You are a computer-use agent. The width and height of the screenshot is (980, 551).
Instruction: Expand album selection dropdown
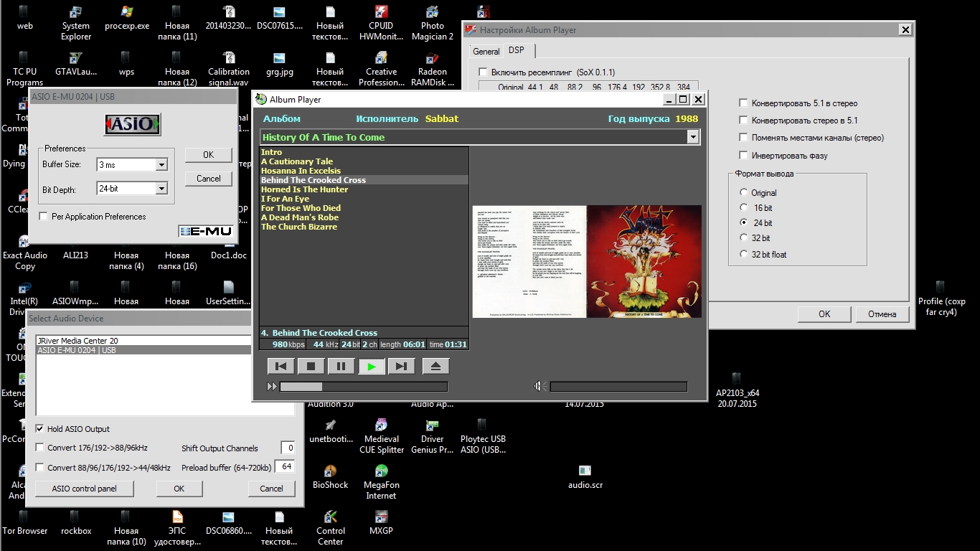693,137
